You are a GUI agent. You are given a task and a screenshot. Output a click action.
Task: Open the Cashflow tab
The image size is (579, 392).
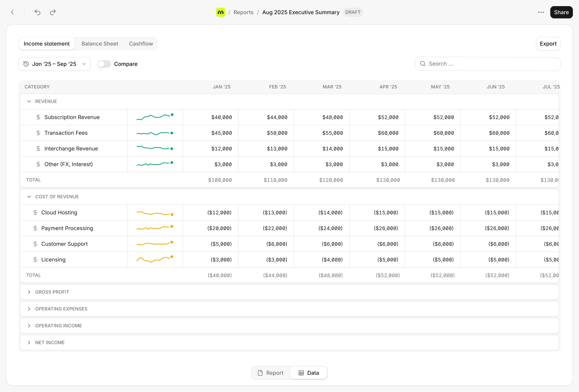(x=141, y=44)
